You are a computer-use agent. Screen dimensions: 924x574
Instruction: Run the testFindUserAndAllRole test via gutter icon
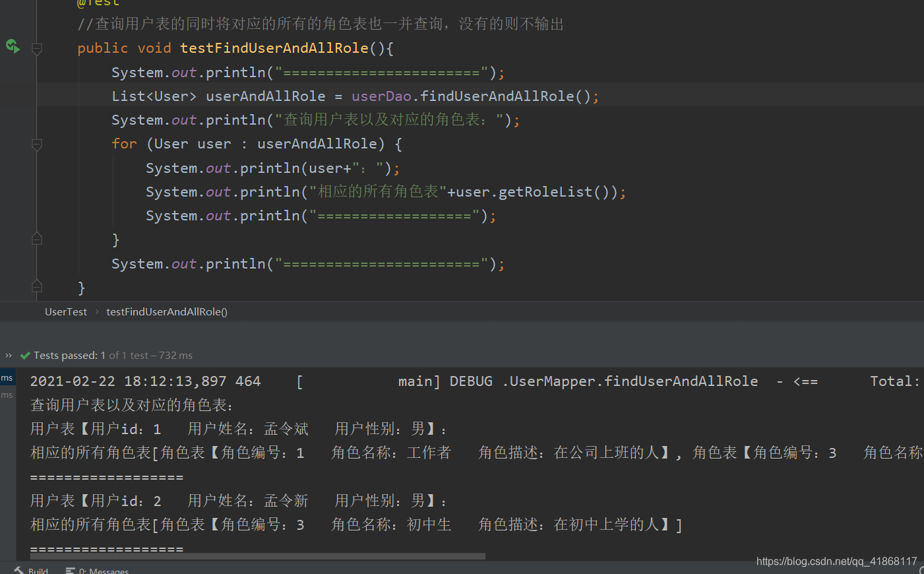(13, 46)
